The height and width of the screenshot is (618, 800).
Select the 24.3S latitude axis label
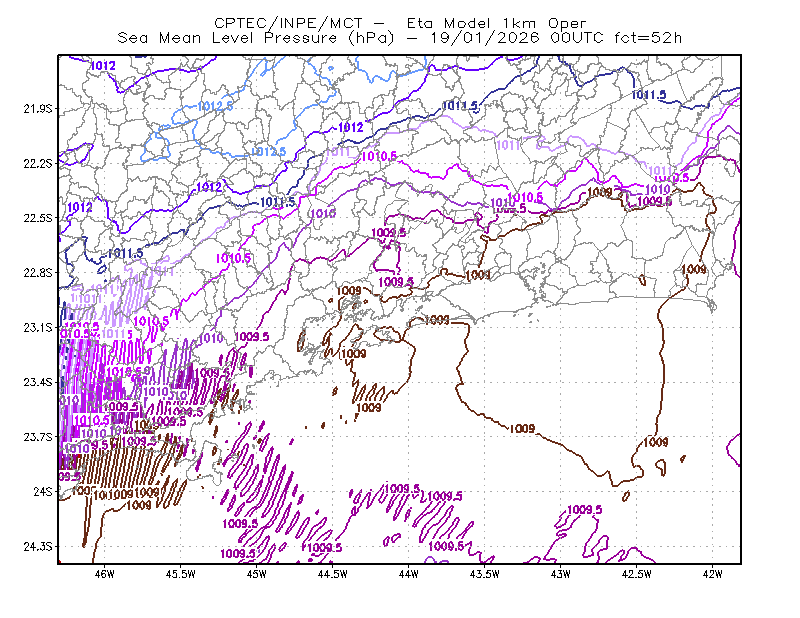[38, 547]
